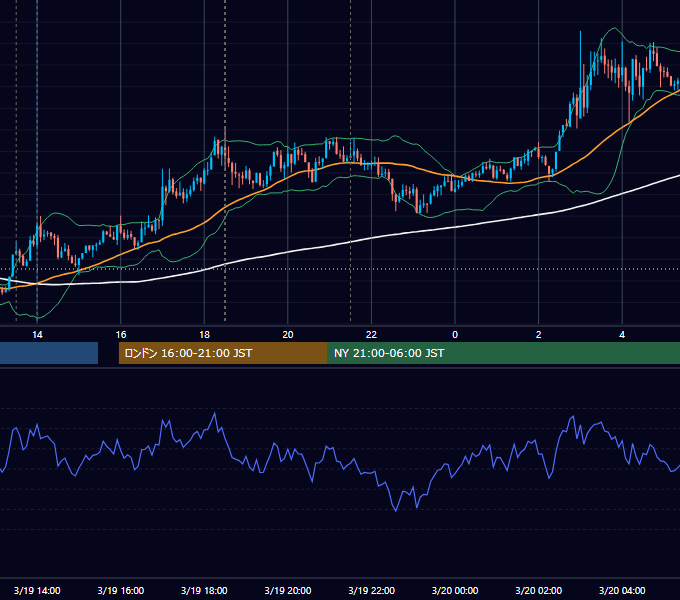Click hour 16 on the price chart axis
680x600 pixels.
coord(121,335)
